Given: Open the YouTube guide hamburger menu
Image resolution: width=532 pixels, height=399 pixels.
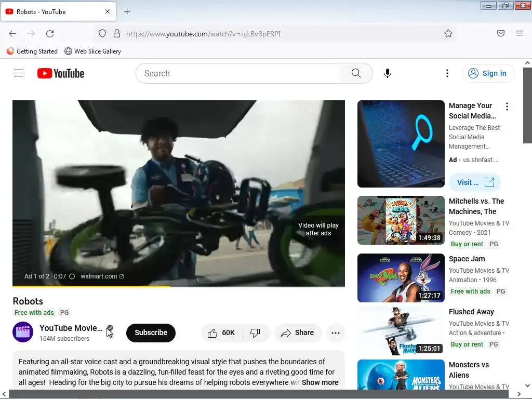Looking at the screenshot, I should 19,73.
